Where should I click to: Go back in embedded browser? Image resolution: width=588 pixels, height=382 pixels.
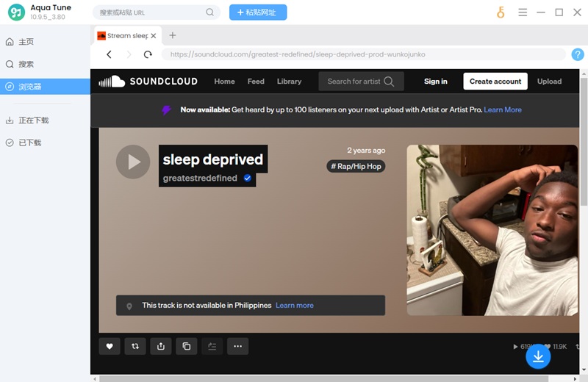point(109,54)
